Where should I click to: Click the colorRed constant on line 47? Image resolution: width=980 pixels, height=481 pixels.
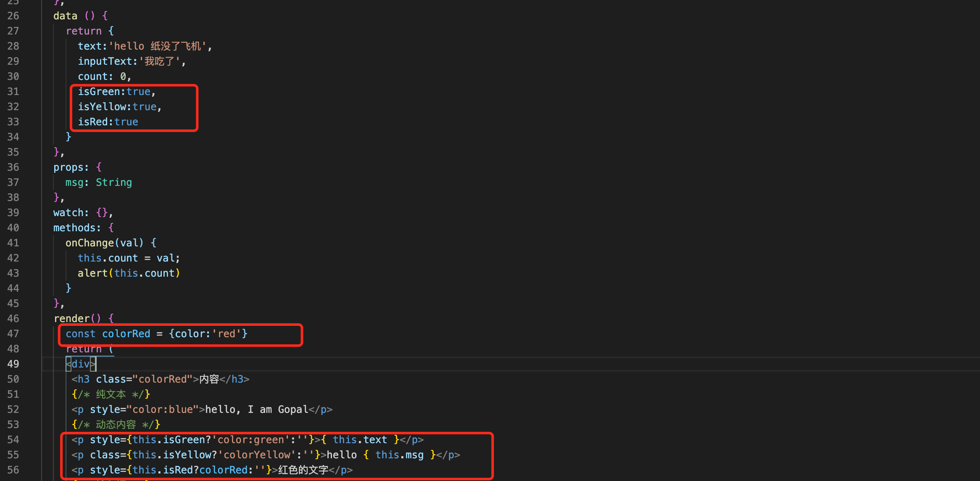tap(126, 334)
